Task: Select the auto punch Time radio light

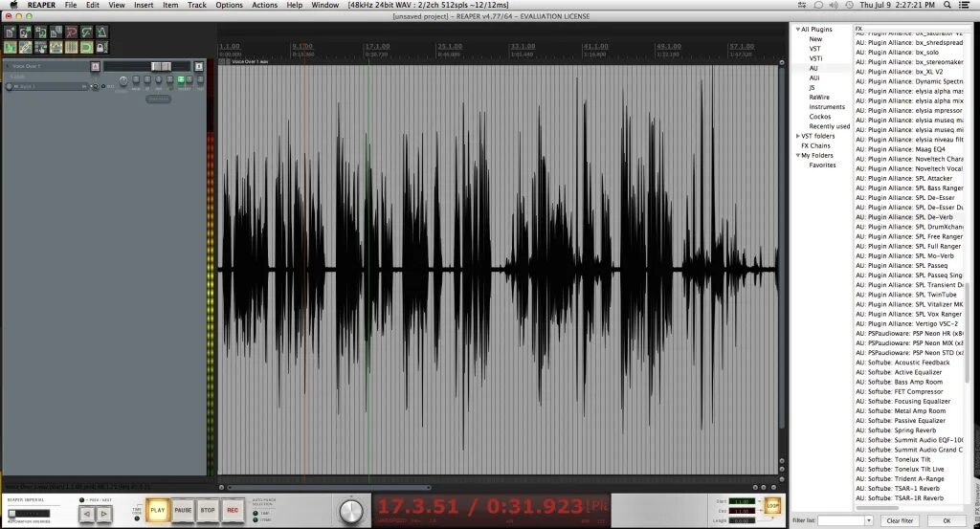Action: coord(255,514)
